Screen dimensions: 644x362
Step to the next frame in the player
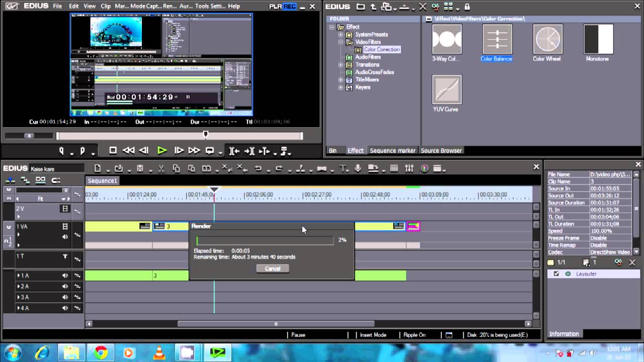[x=179, y=150]
